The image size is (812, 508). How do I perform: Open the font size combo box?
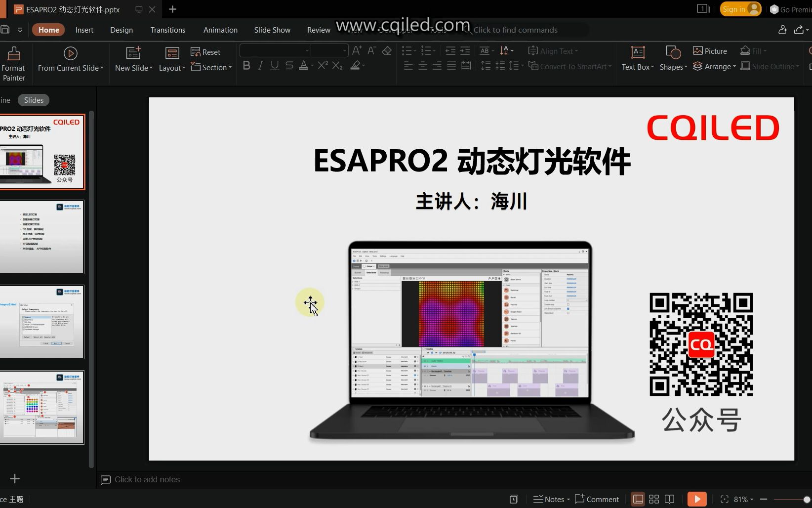329,50
